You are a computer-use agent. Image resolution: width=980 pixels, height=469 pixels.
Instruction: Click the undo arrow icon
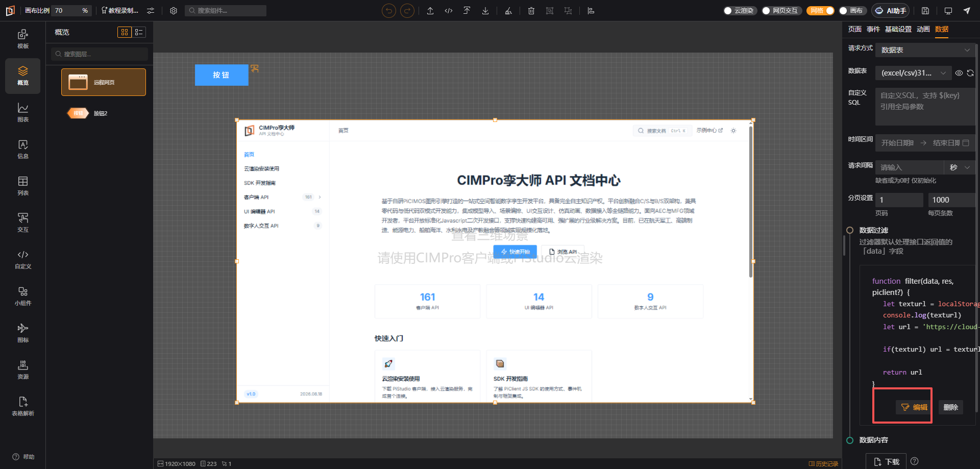[x=389, y=11]
